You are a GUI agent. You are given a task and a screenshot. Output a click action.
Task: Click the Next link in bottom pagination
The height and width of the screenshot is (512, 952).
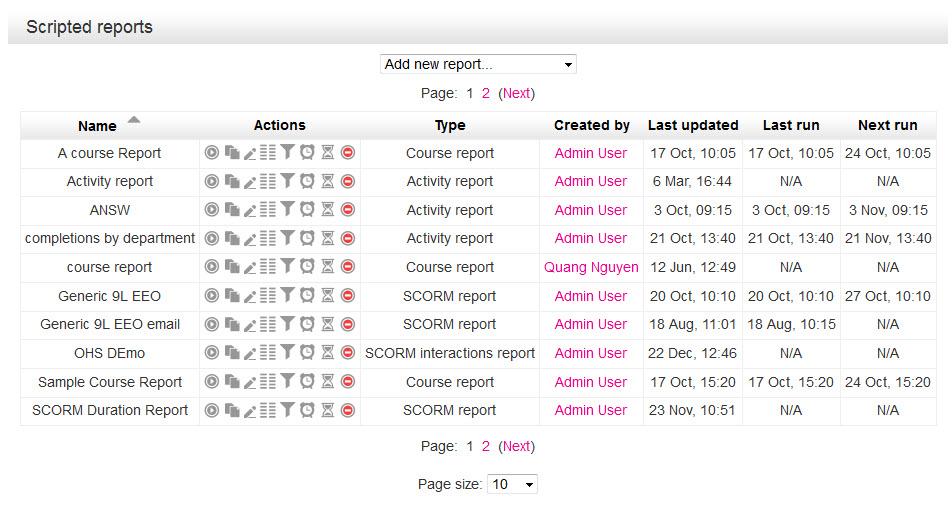(x=517, y=446)
